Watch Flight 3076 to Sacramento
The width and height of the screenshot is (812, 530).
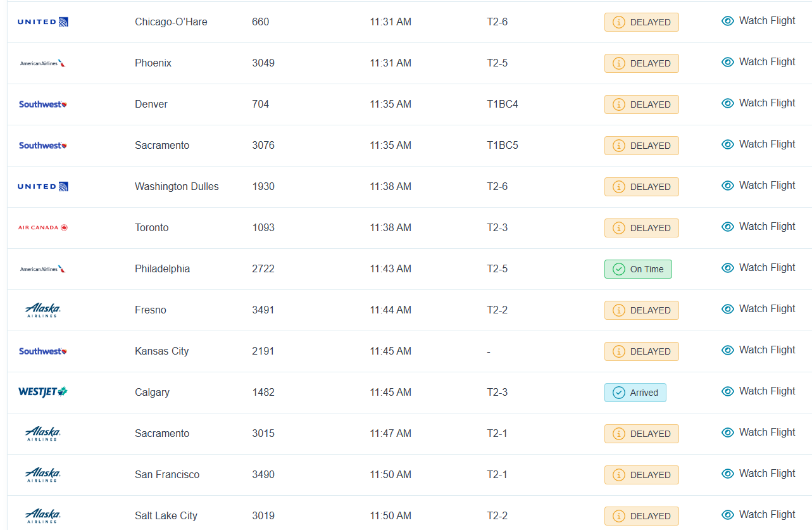coord(758,144)
